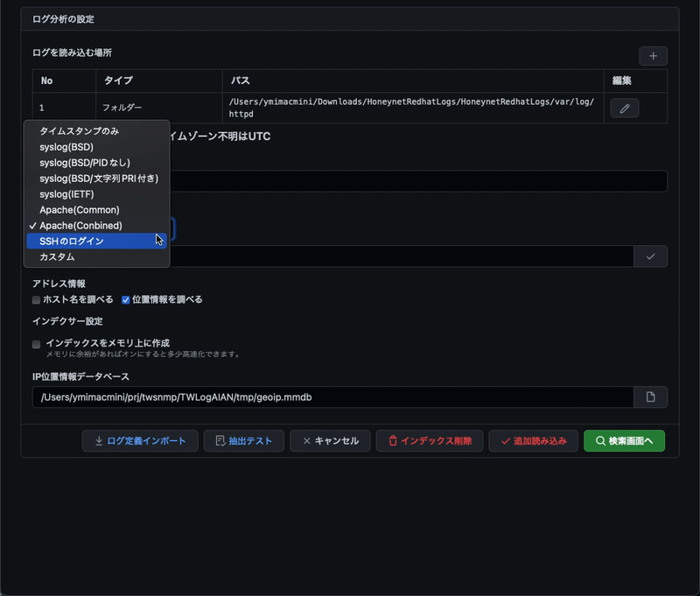Click the IP位置情報データベース path field
This screenshot has height=596, width=700.
coord(332,397)
